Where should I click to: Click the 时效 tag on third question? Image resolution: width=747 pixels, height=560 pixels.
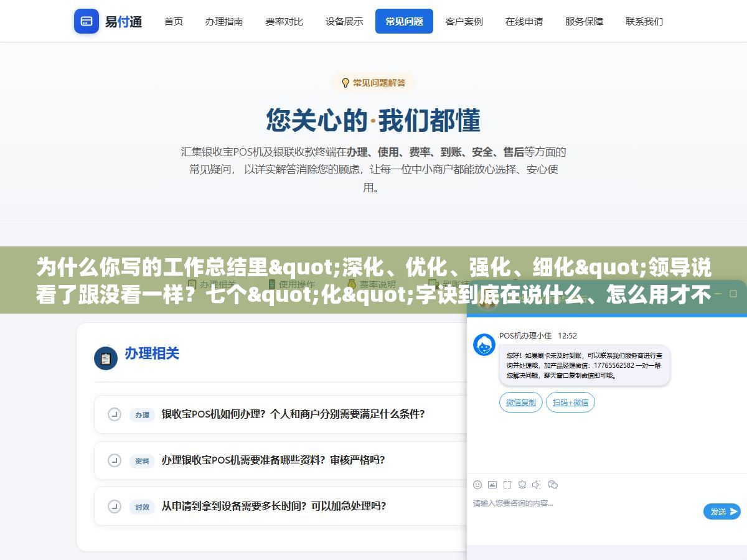[143, 507]
